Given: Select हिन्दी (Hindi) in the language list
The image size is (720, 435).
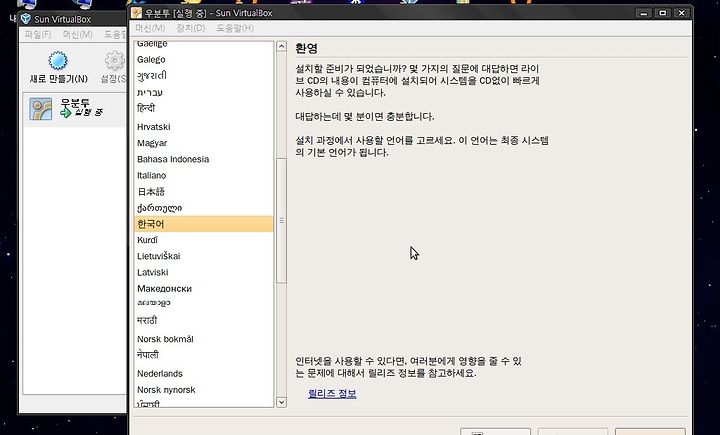Looking at the screenshot, I should pyautogui.click(x=204, y=108).
